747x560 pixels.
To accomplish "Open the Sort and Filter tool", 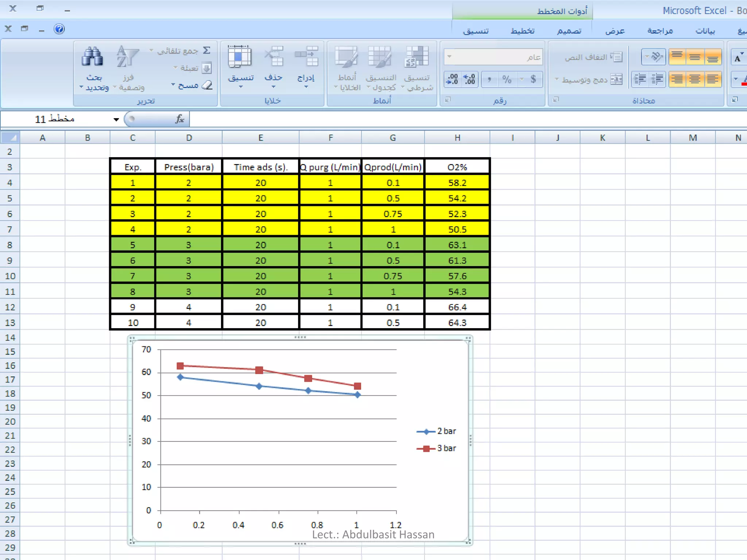I will click(127, 57).
